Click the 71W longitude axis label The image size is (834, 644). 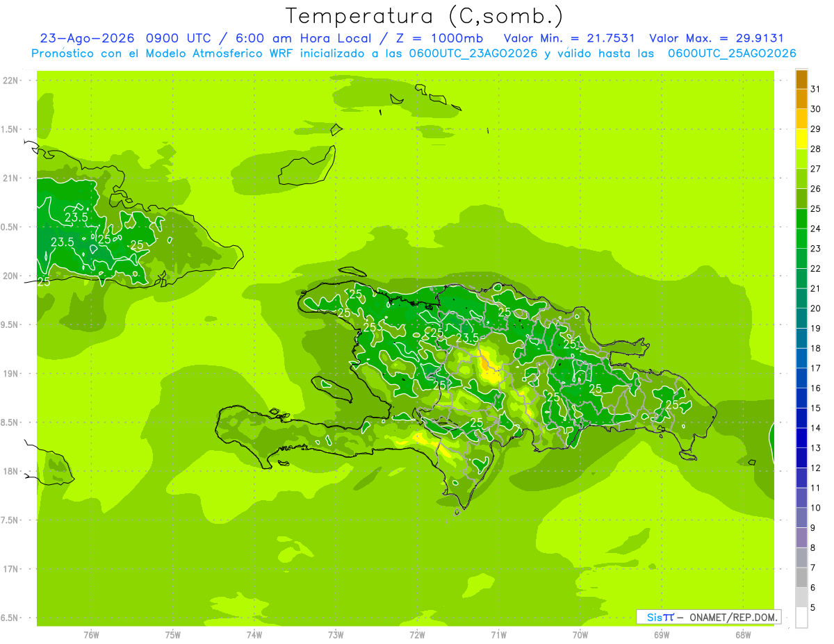click(498, 634)
